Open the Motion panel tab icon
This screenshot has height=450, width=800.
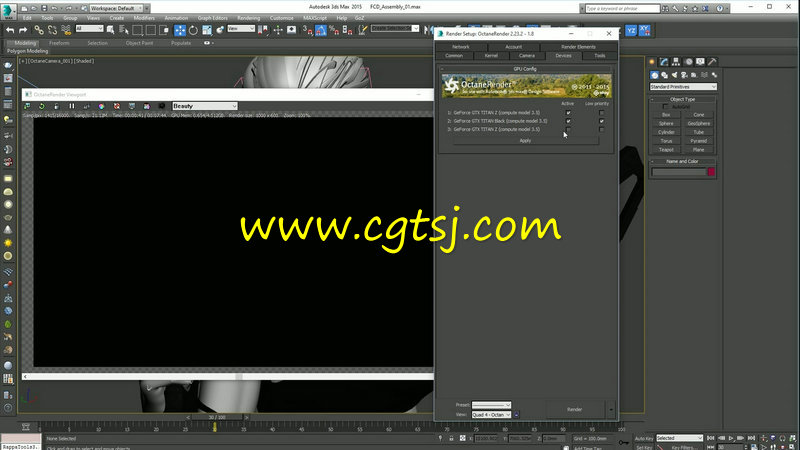click(688, 62)
